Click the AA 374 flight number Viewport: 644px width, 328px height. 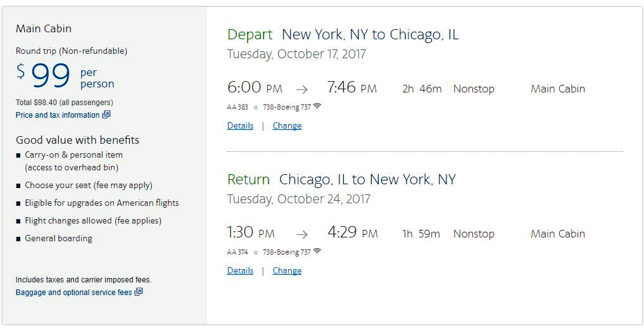coord(237,252)
